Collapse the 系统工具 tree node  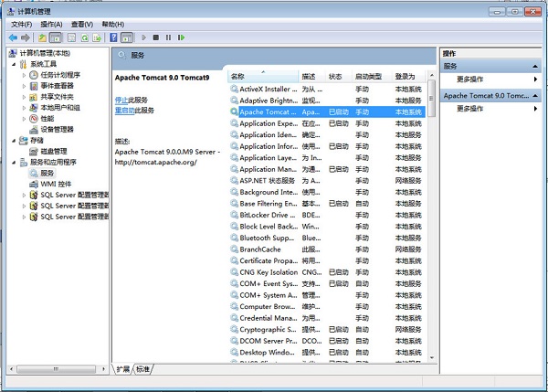coord(16,64)
